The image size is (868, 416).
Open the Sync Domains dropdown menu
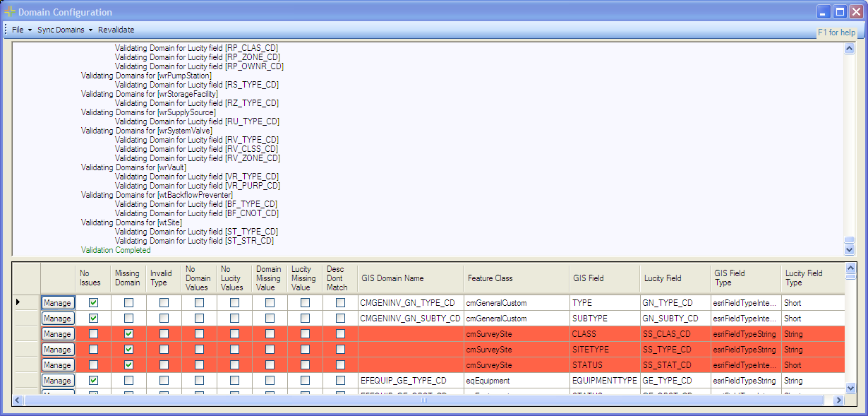64,30
